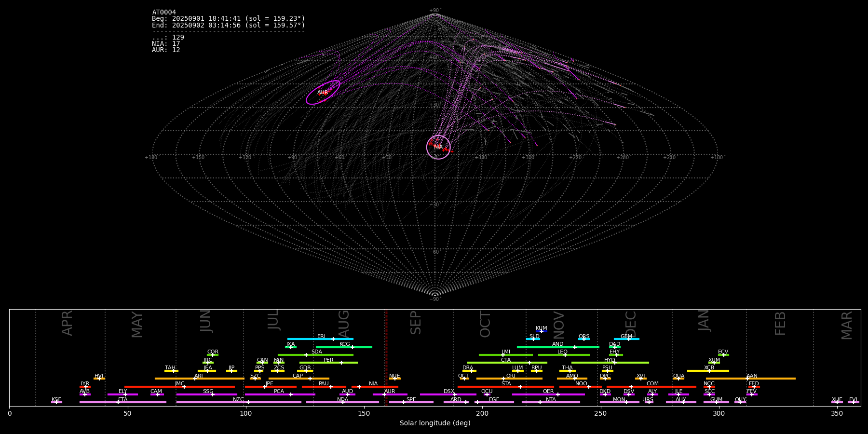Screen dimensions: 868x434
Task: Click the magenta AUR radiant ellipse
Action: coord(323,92)
